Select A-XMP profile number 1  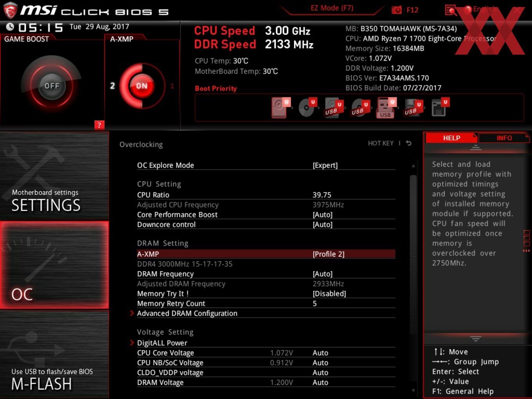point(172,86)
